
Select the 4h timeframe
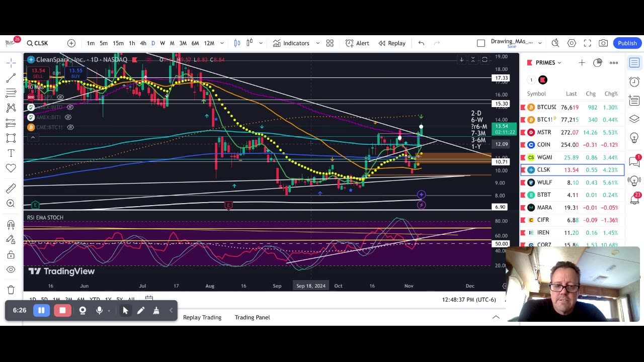[x=143, y=43]
